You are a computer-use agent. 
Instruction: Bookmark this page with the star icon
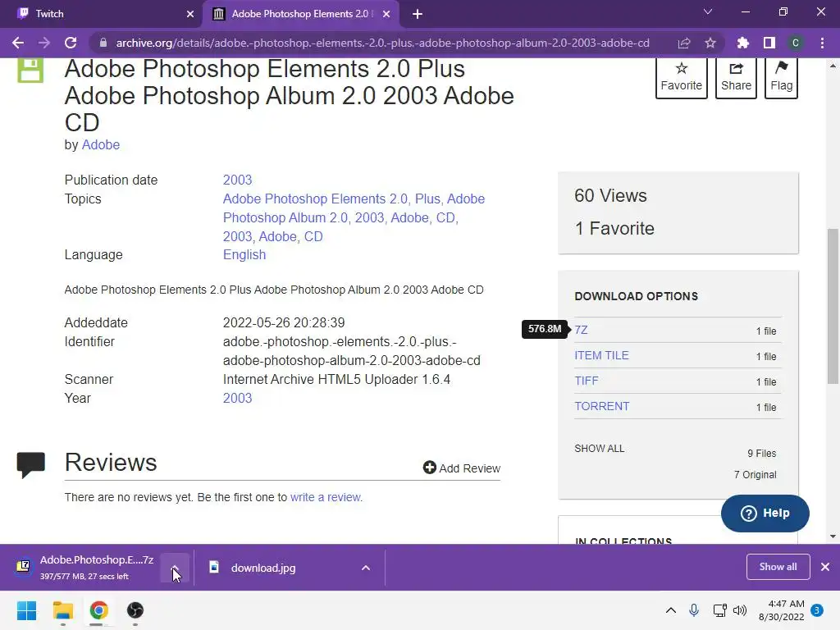[x=710, y=43]
